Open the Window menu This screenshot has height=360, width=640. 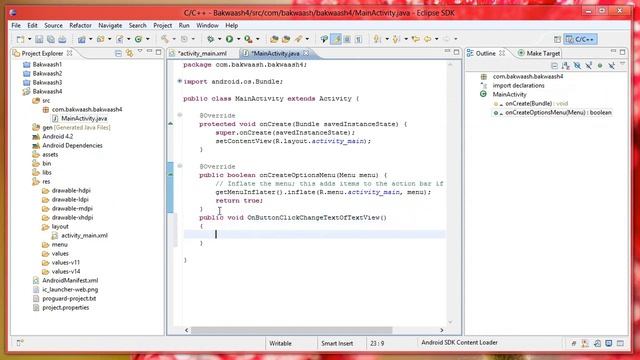click(207, 25)
